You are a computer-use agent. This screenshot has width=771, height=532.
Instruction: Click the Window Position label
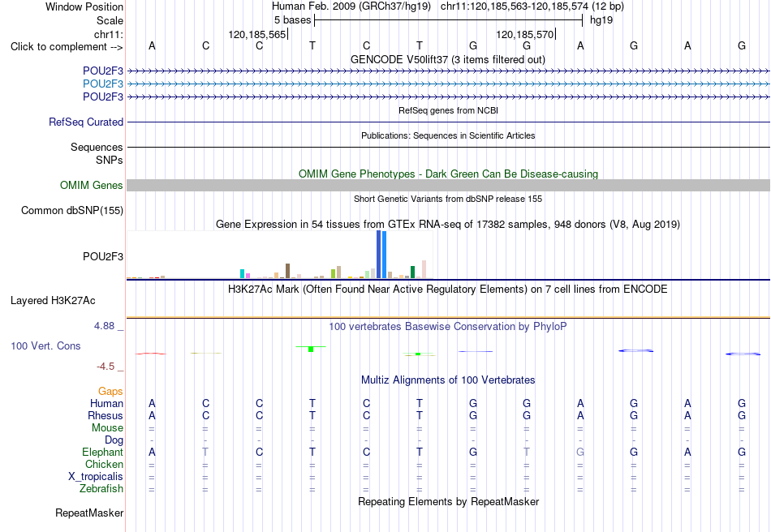pos(84,6)
